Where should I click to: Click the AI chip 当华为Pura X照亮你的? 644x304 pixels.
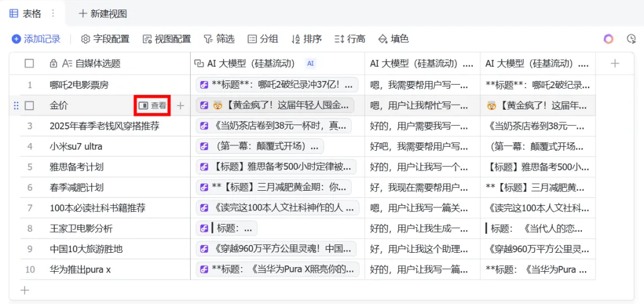(x=278, y=270)
